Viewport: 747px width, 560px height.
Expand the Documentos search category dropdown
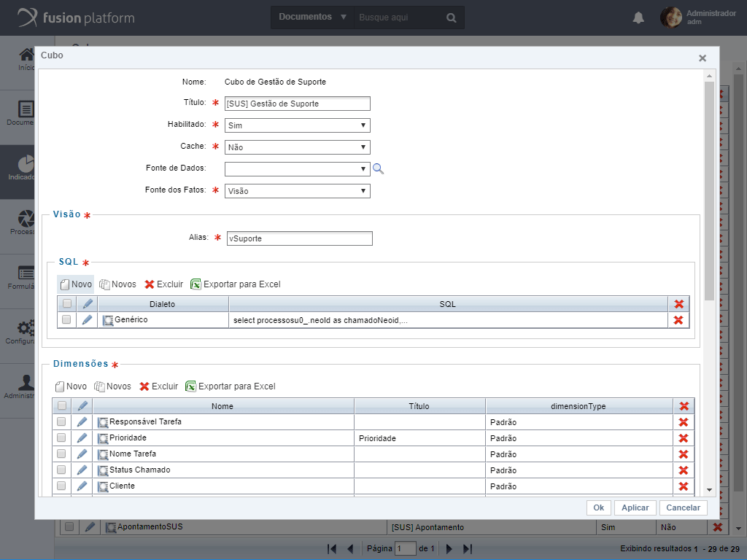coord(312,17)
